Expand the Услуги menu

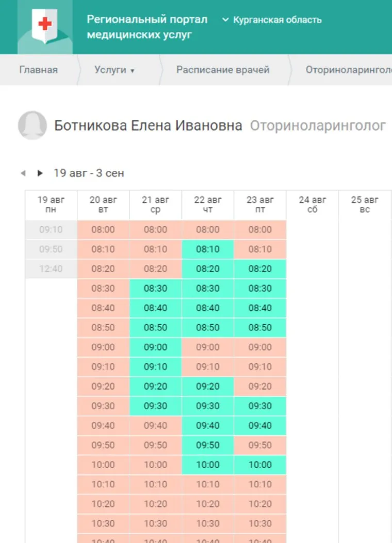click(114, 70)
